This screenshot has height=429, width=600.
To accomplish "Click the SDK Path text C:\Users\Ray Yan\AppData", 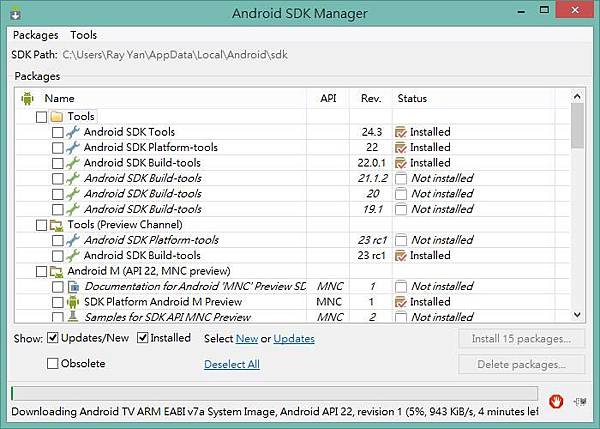I will (x=175, y=55).
